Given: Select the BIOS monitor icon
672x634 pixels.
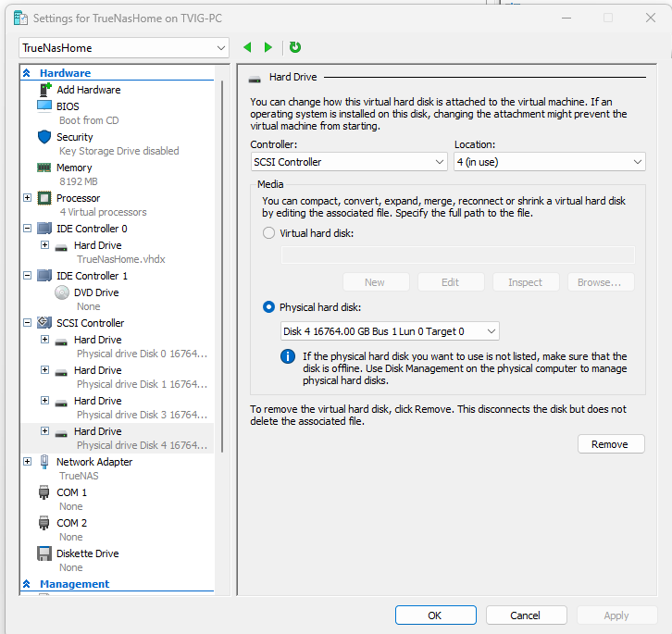Looking at the screenshot, I should coord(44,106).
